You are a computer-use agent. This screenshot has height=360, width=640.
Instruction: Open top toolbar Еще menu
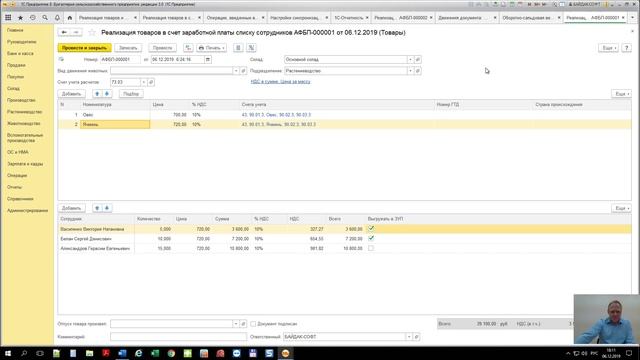(608, 48)
